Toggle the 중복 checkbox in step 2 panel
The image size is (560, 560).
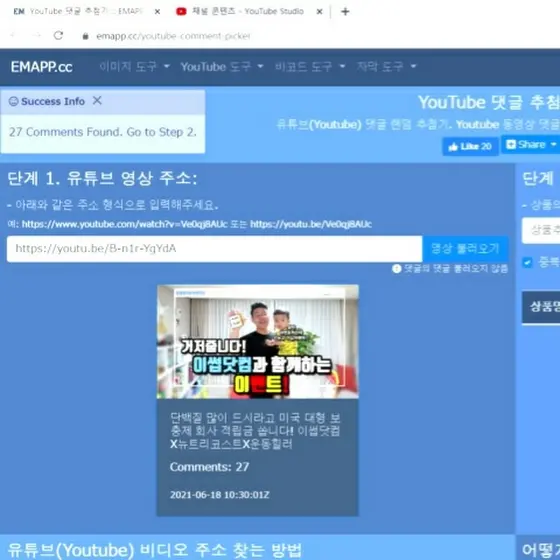tap(527, 262)
